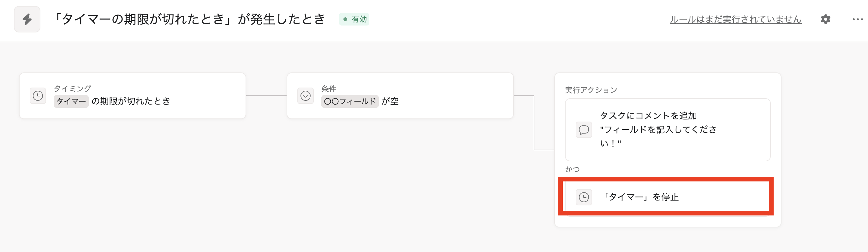This screenshot has height=252, width=868.
Task: Toggle the 有効 status badge
Action: (354, 19)
